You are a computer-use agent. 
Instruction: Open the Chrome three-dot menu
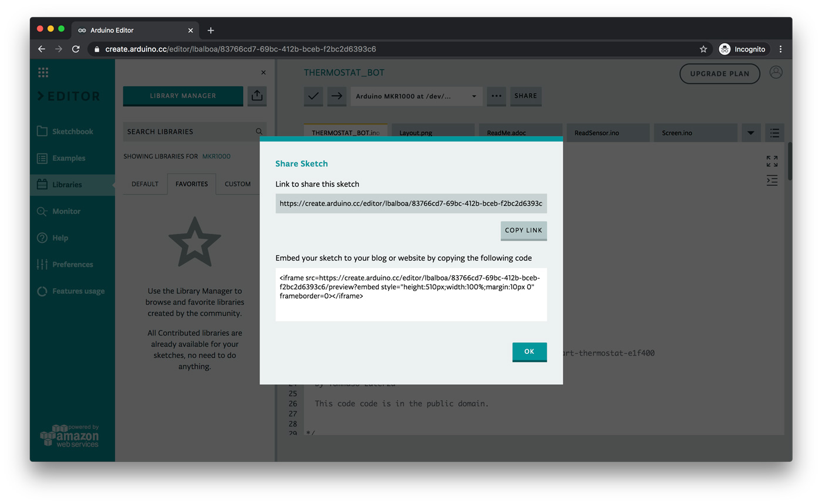click(x=780, y=49)
